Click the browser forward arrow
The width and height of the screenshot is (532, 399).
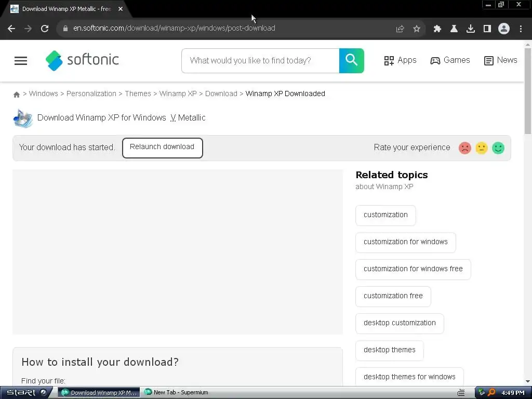(28, 29)
